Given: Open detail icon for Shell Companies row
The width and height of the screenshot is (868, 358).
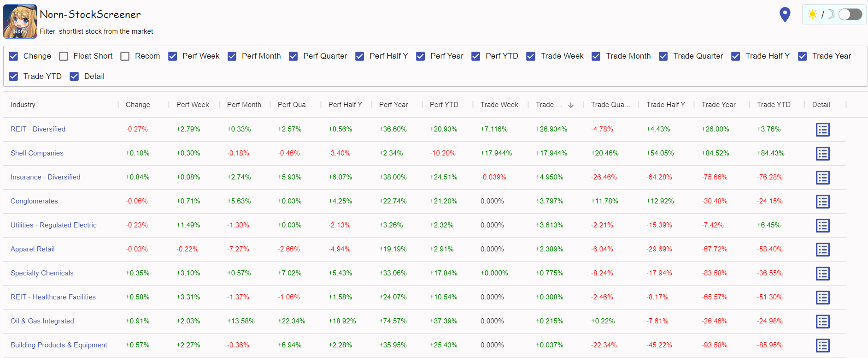Looking at the screenshot, I should pyautogui.click(x=822, y=154).
